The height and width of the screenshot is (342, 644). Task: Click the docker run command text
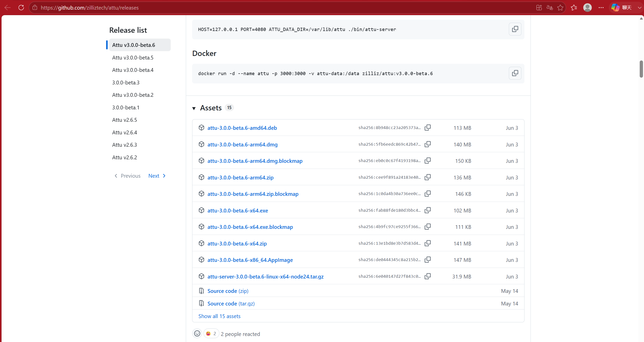pyautogui.click(x=315, y=73)
